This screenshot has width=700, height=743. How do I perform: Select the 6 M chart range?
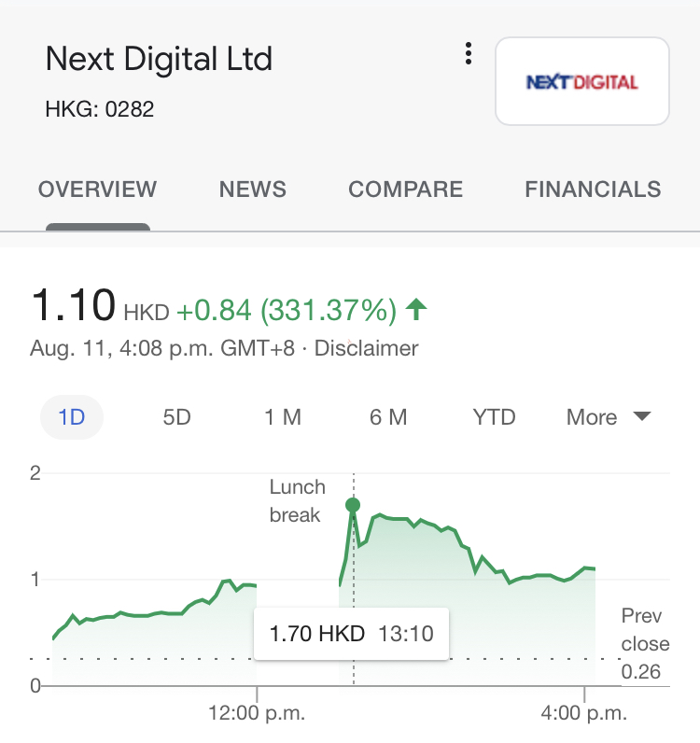pos(388,417)
